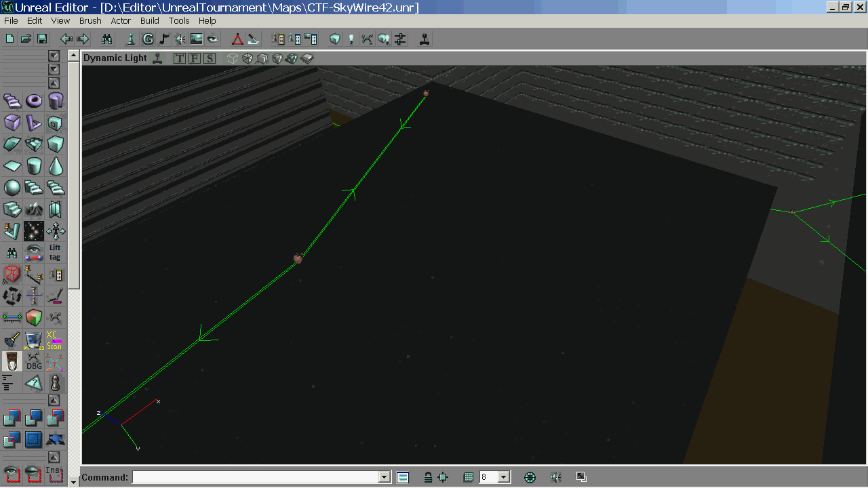Open the Texture Browser from toolbar

[197, 39]
